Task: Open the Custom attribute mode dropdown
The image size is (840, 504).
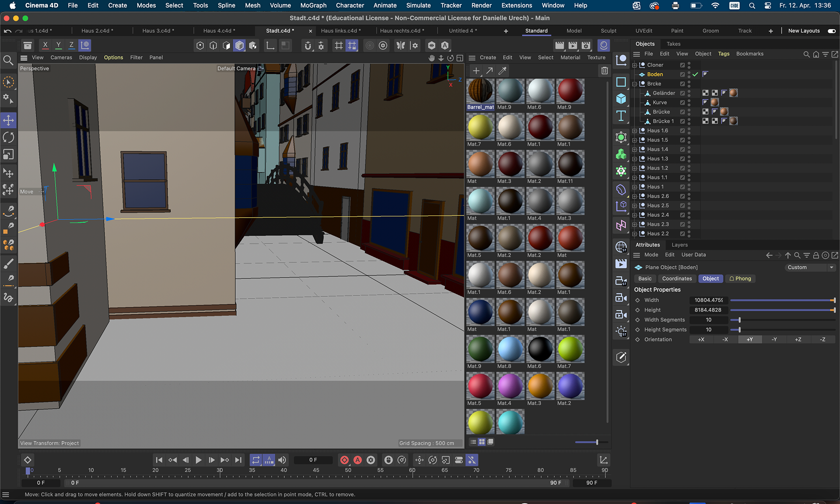Action: coord(810,268)
